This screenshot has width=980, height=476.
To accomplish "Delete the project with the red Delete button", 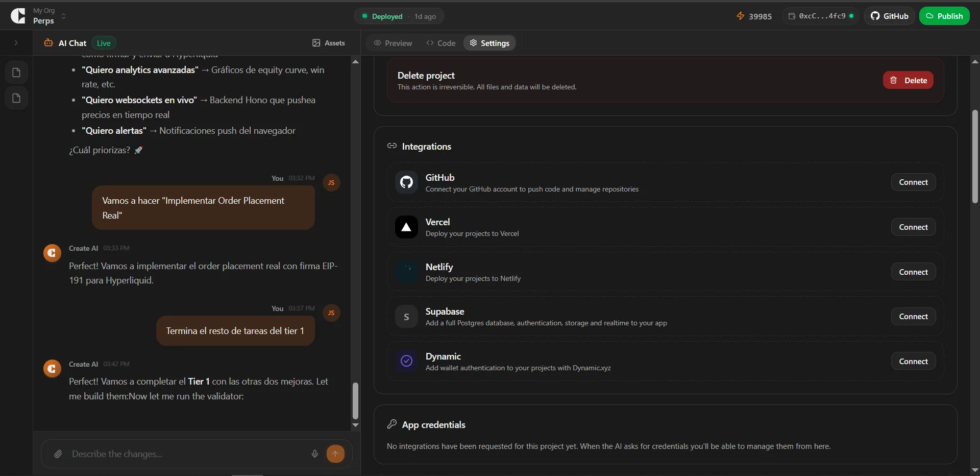I will click(908, 80).
